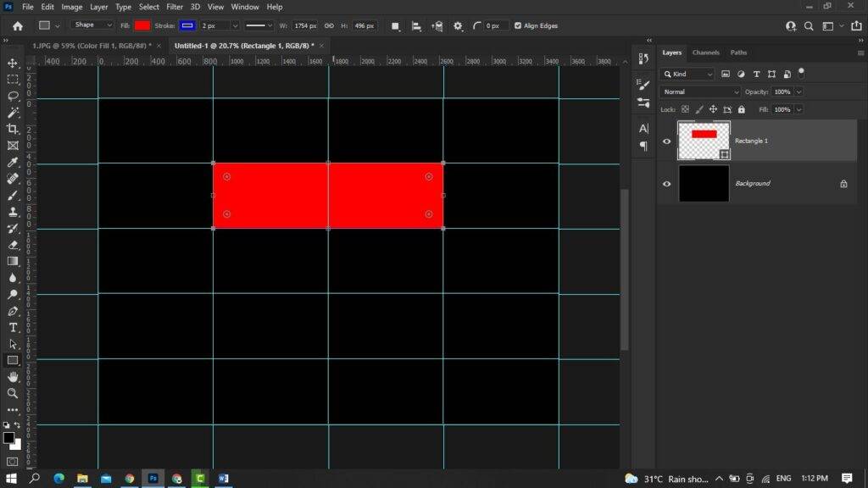Viewport: 868px width, 488px height.
Task: Open Path operations in options bar
Action: click(395, 26)
